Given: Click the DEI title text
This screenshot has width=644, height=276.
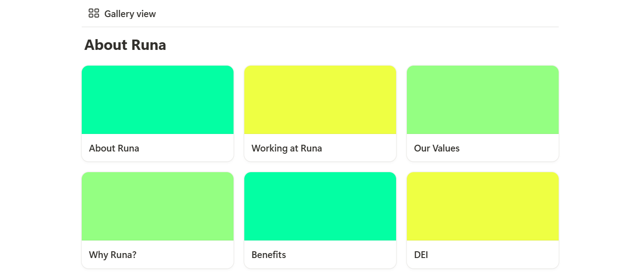Looking at the screenshot, I should pos(421,255).
